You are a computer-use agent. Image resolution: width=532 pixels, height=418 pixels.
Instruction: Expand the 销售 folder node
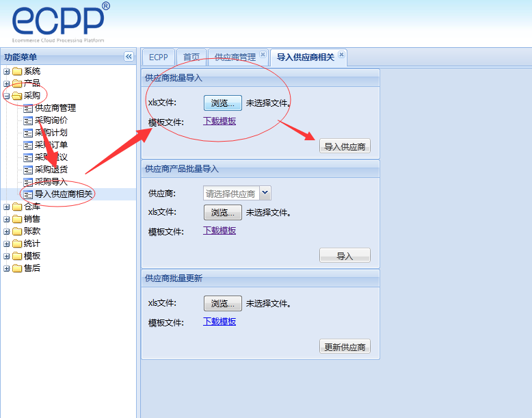[x=6, y=220]
